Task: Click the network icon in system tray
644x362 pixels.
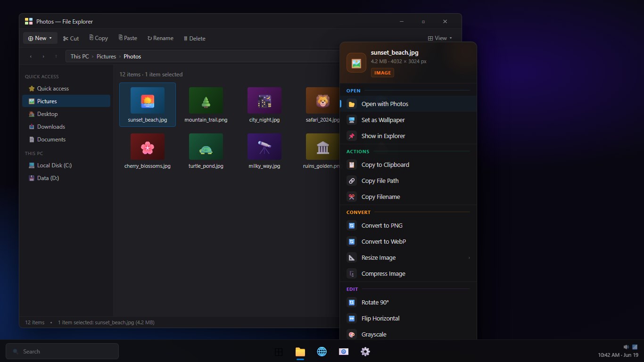Action: pyautogui.click(x=635, y=347)
